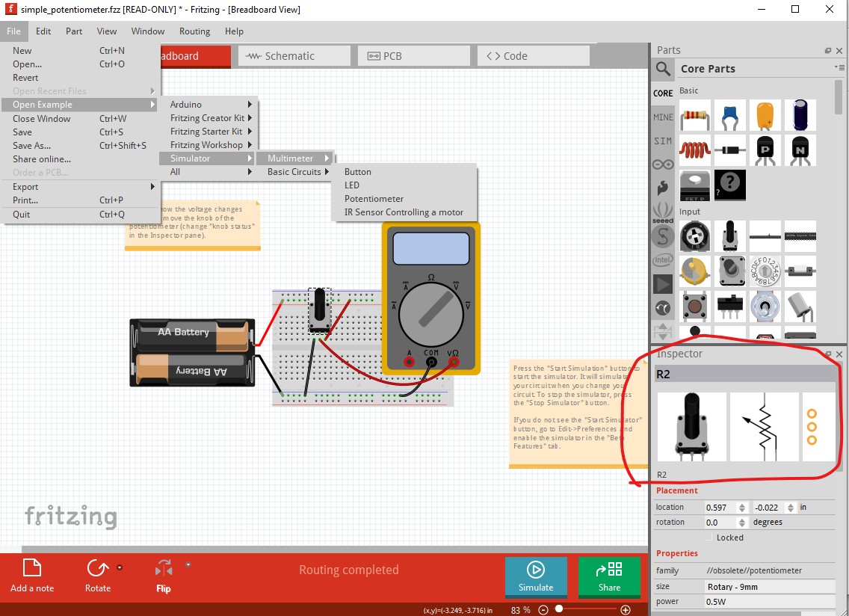
Task: Open the parts search magnifier
Action: point(663,69)
